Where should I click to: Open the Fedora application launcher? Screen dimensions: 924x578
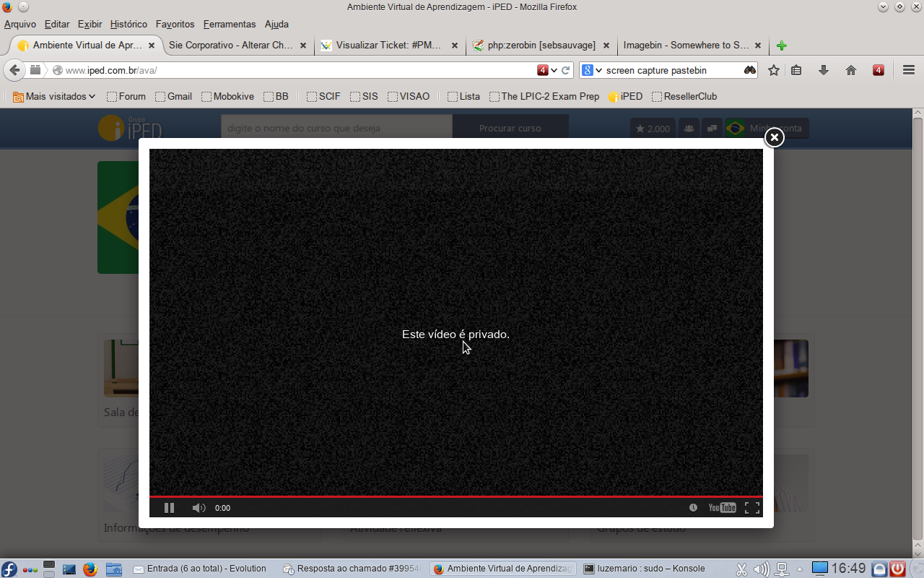tap(9, 569)
